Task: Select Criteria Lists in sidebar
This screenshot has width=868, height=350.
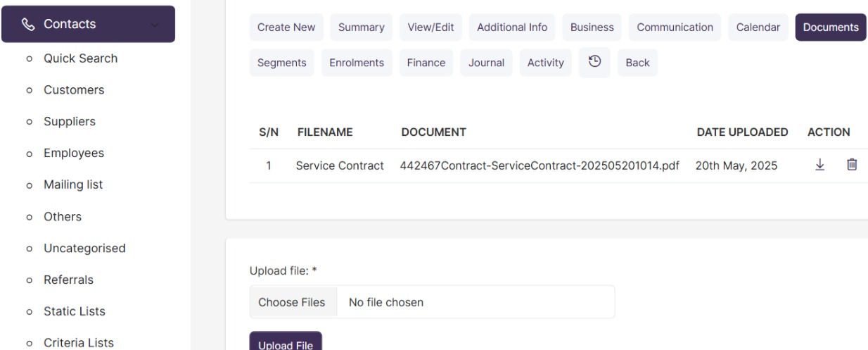Action: 79,343
